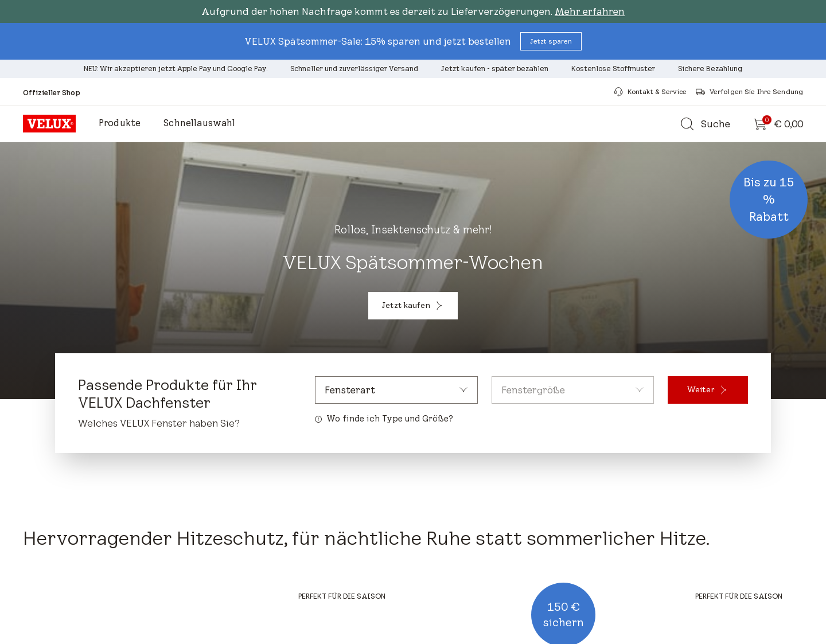The height and width of the screenshot is (644, 826).
Task: Click the Jetzt sparen button
Action: (551, 41)
